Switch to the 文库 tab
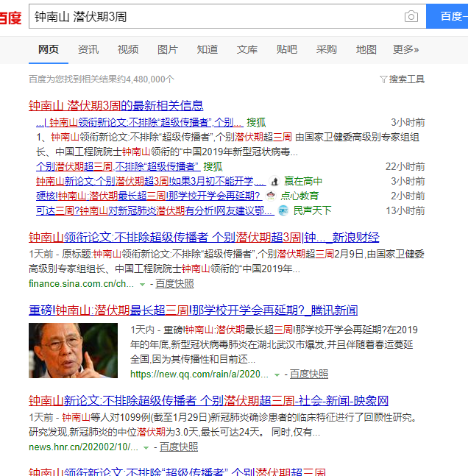 [247, 49]
